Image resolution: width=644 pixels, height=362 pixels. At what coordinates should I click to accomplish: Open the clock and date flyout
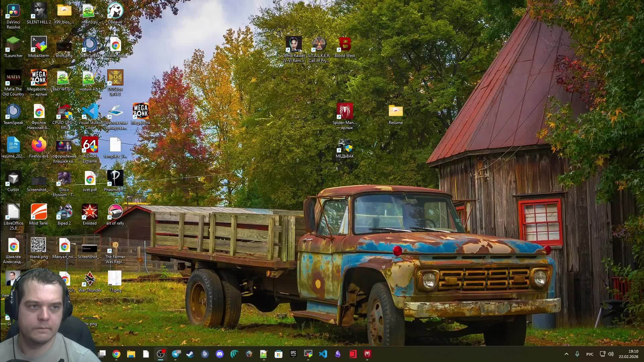coord(629,354)
